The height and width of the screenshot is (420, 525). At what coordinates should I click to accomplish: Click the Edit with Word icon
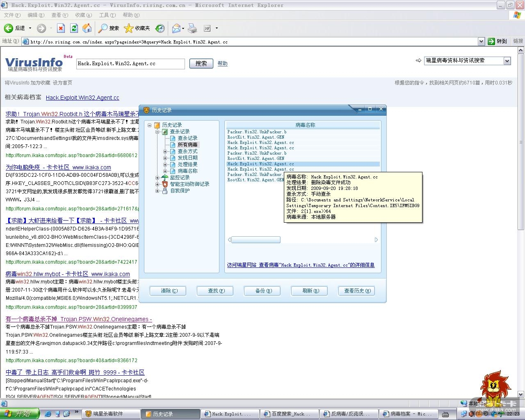(207, 28)
